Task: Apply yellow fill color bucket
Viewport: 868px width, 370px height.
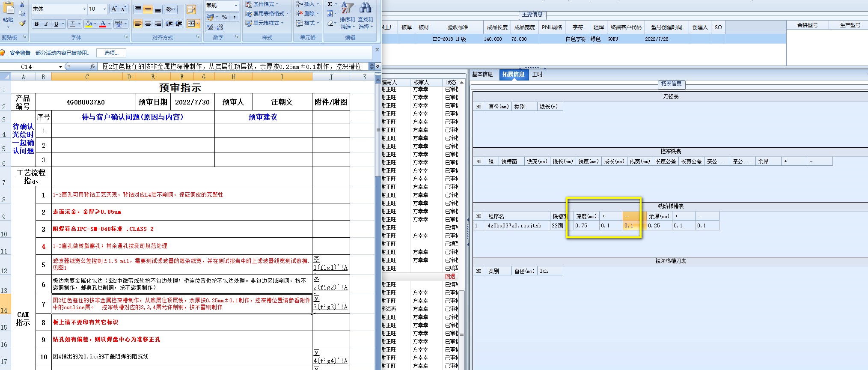Action: 89,24
